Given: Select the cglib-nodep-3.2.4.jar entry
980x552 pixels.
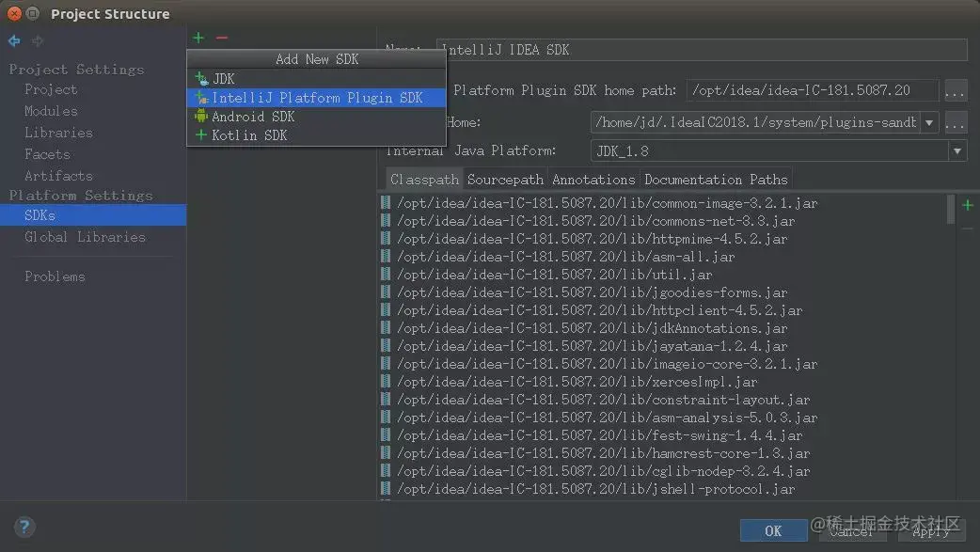Looking at the screenshot, I should click(x=604, y=471).
